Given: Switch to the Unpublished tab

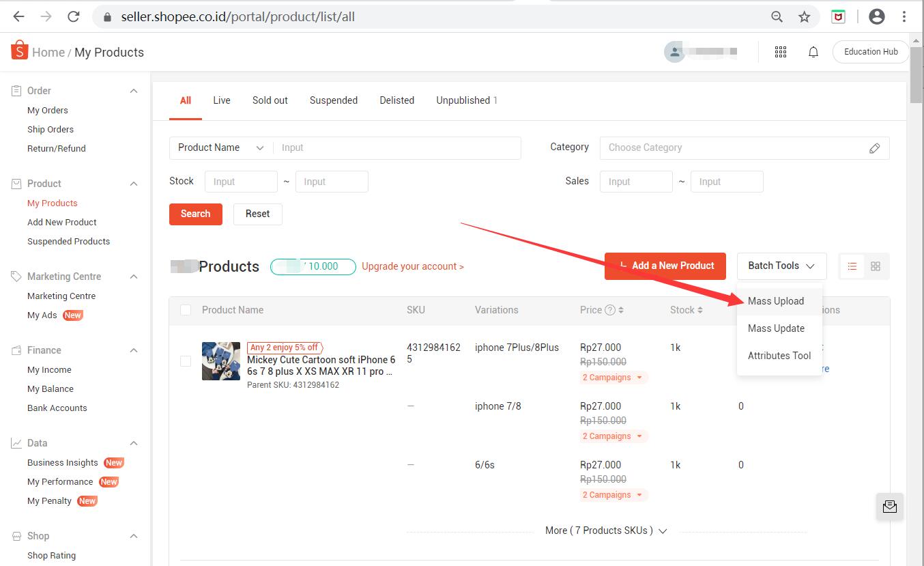Looking at the screenshot, I should [467, 100].
